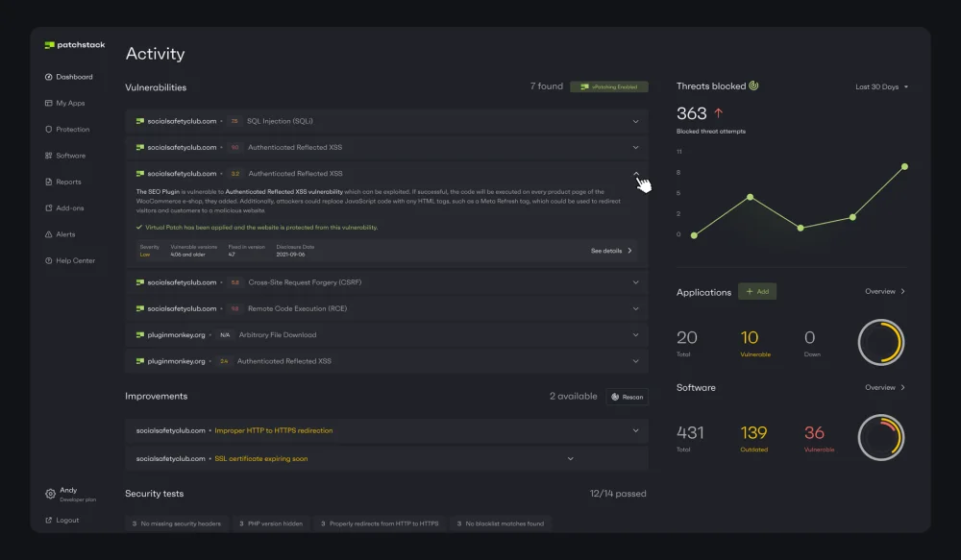Click the 12/14 passed text
Viewport: 961px width, 560px height.
tap(618, 494)
